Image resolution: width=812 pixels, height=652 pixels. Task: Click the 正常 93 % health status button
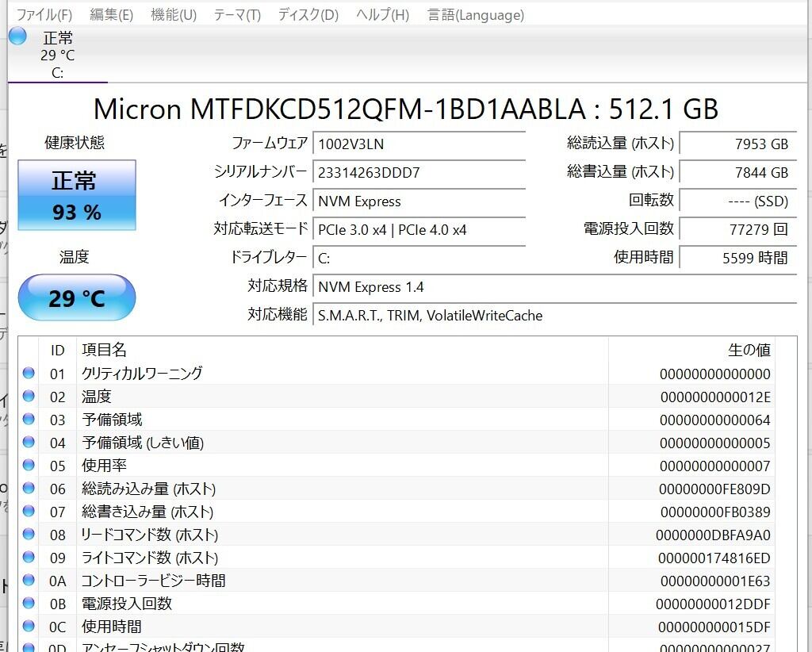(x=76, y=195)
